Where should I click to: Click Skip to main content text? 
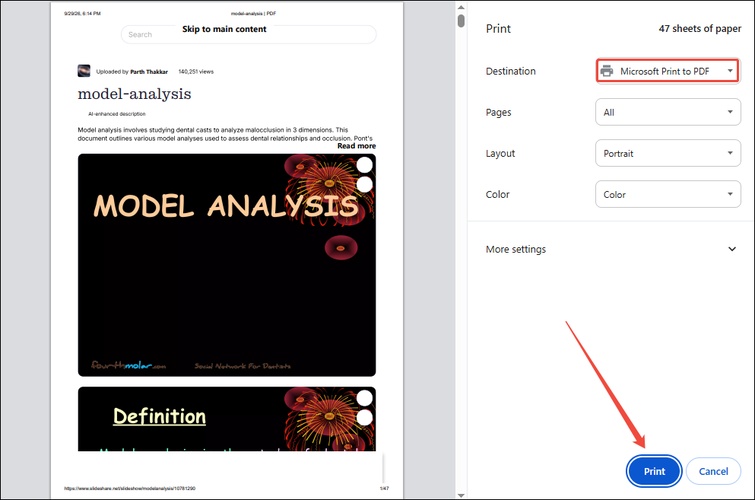click(x=224, y=29)
